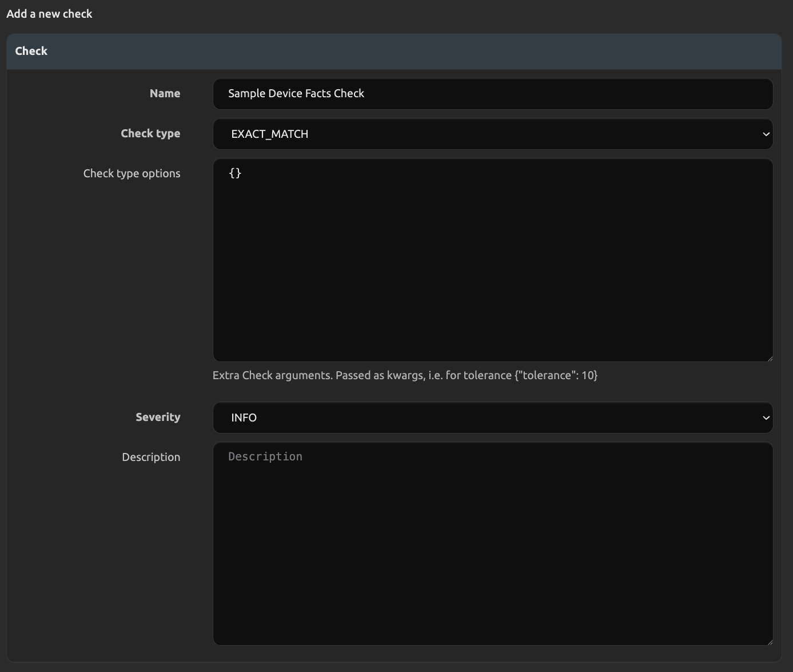
Task: Click the "Description" field label
Action: [151, 458]
